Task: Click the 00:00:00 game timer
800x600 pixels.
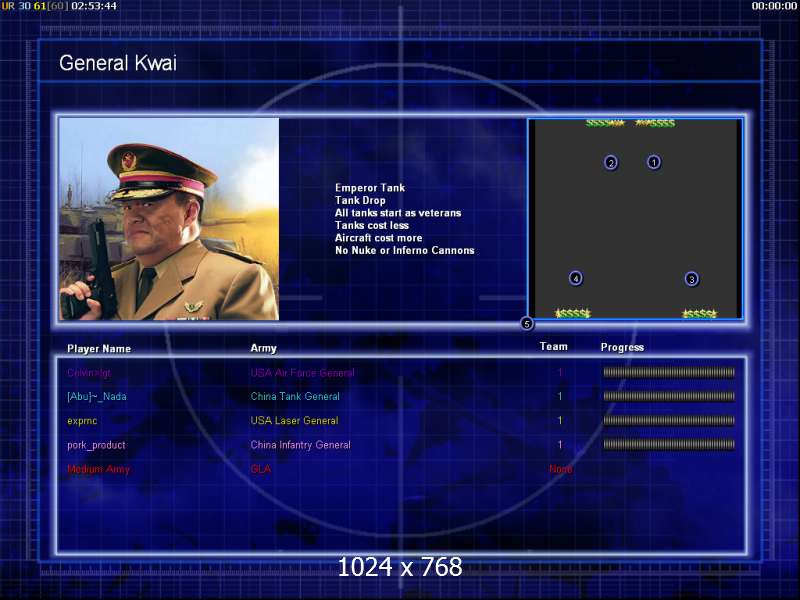Action: coord(774,6)
